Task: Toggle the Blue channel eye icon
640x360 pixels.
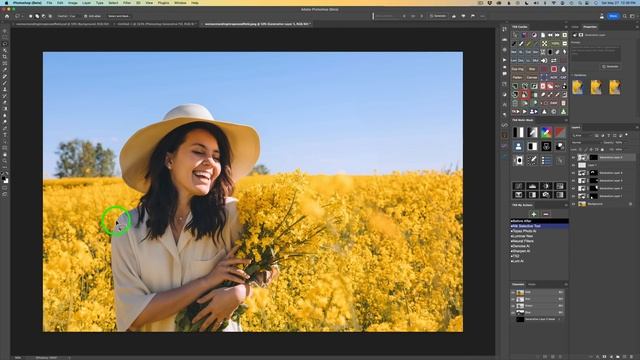Action: (513, 312)
